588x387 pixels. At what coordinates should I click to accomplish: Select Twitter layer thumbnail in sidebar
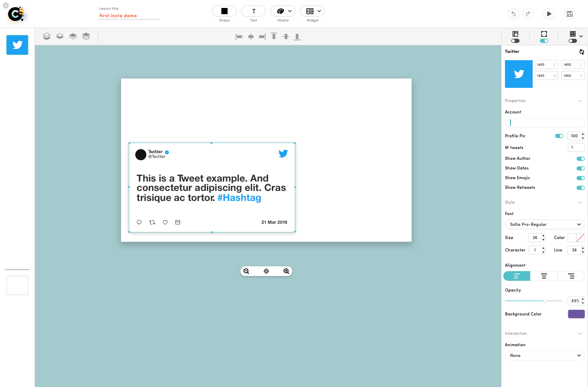tap(17, 45)
